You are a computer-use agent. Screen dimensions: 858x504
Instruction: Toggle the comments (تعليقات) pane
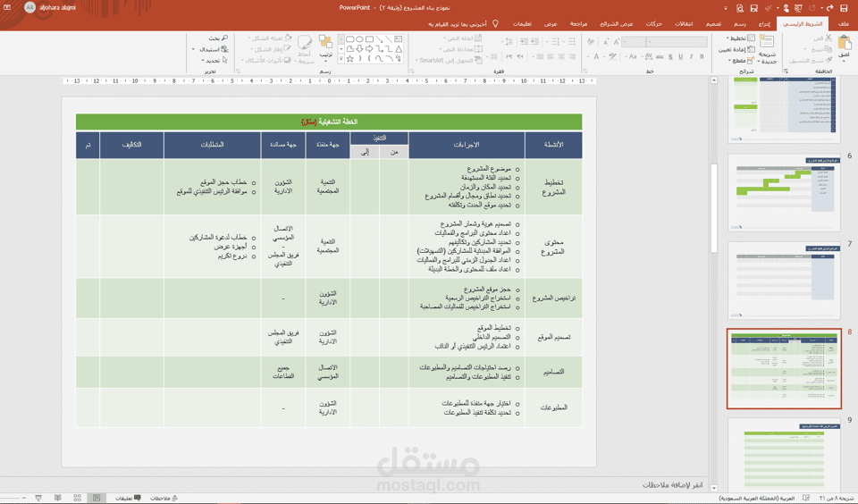[128, 498]
